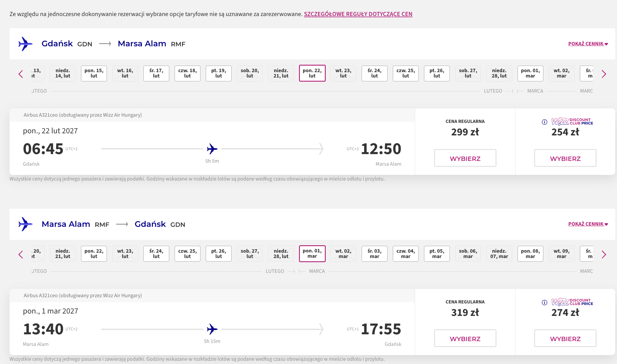Select return date pon. 08, mar
This screenshot has height=364, width=617.
coord(530,254)
